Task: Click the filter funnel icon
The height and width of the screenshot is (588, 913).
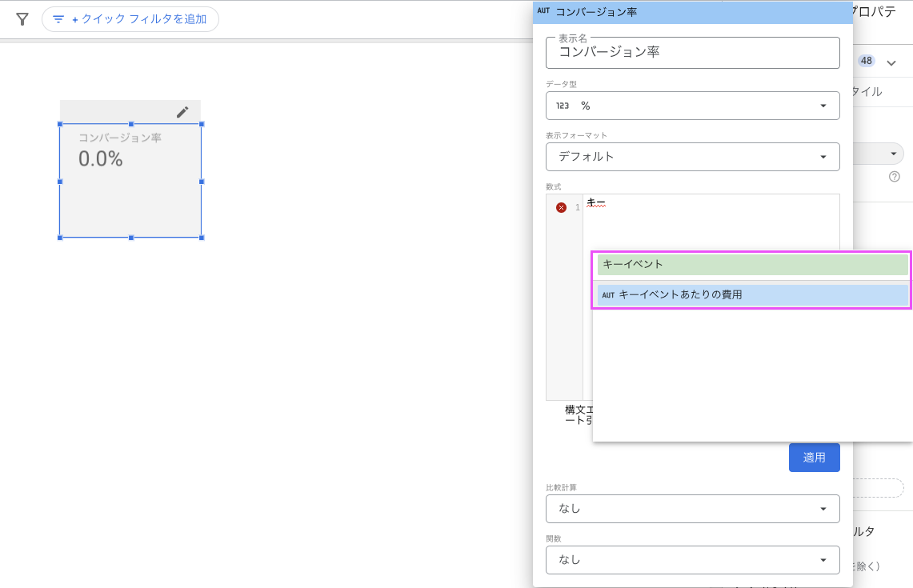Action: (x=22, y=19)
